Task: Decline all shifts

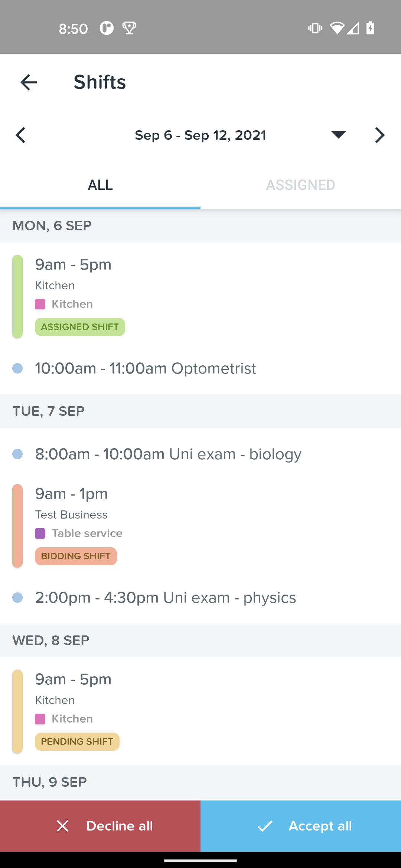Action: [100, 826]
